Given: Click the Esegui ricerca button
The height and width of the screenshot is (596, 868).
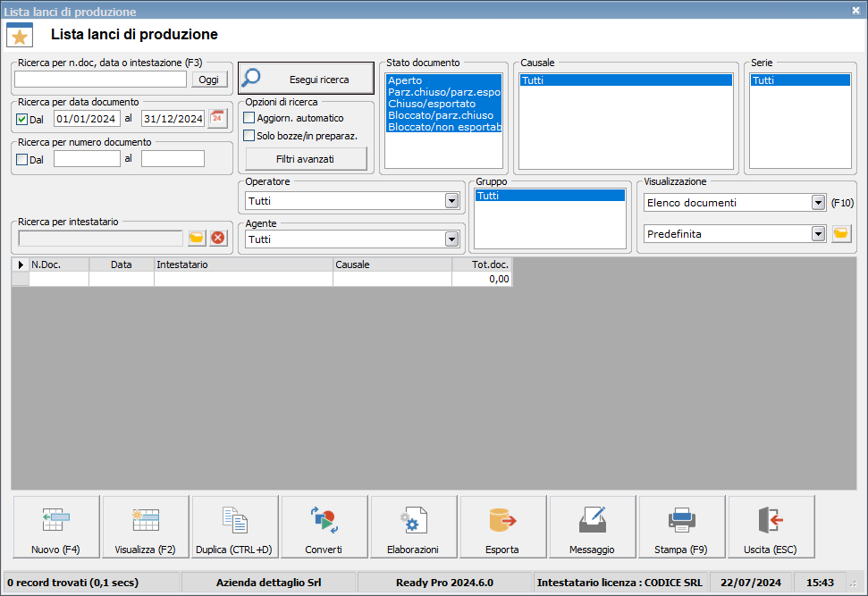Looking at the screenshot, I should point(306,78).
